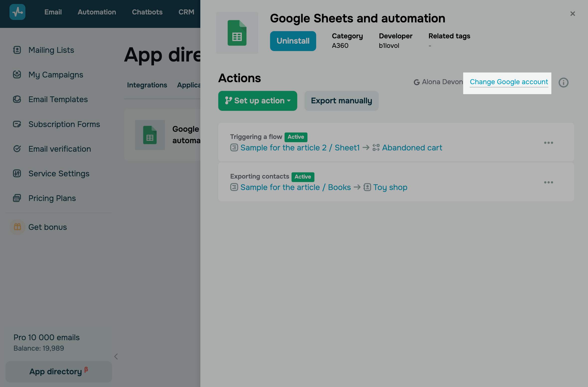The image size is (588, 387).
Task: Click Change Google account link
Action: click(x=509, y=82)
